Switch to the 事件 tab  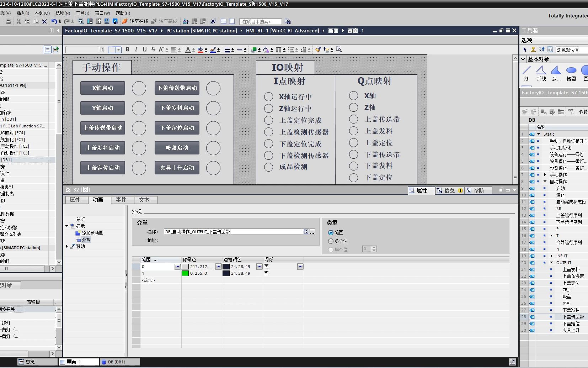(121, 200)
